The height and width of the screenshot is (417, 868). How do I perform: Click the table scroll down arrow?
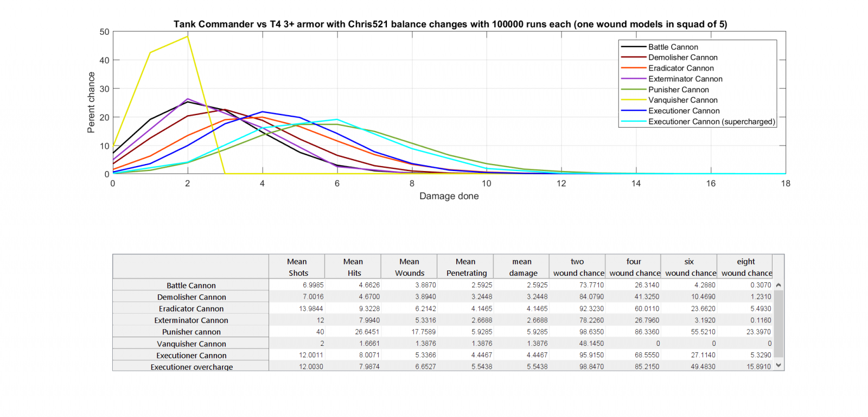pyautogui.click(x=778, y=365)
